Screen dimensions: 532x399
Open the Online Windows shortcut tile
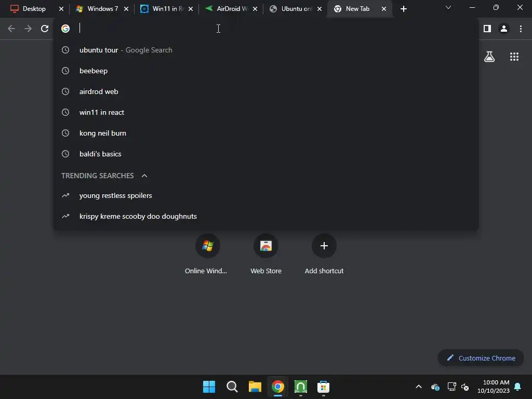(207, 254)
